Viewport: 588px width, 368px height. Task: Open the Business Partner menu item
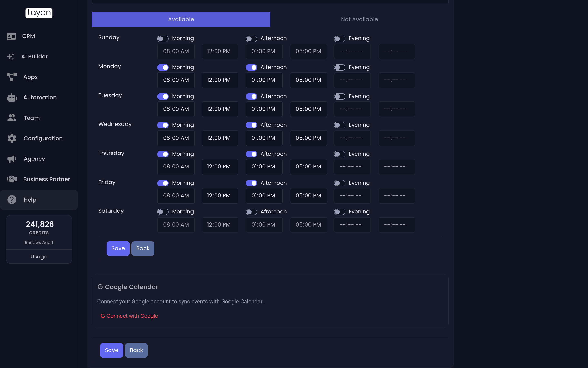39,179
